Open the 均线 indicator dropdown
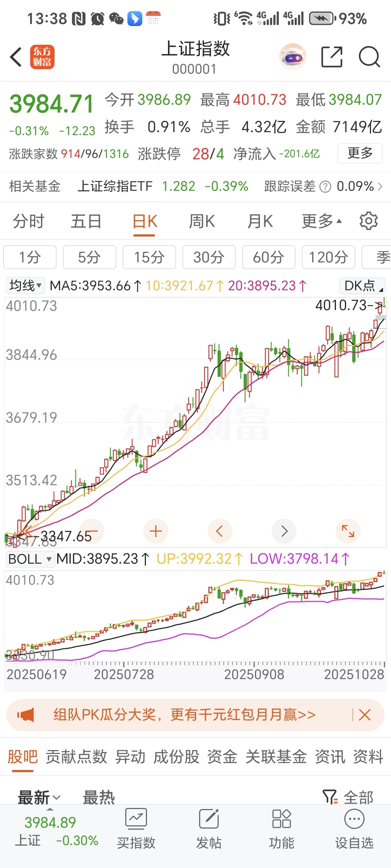 click(x=25, y=286)
